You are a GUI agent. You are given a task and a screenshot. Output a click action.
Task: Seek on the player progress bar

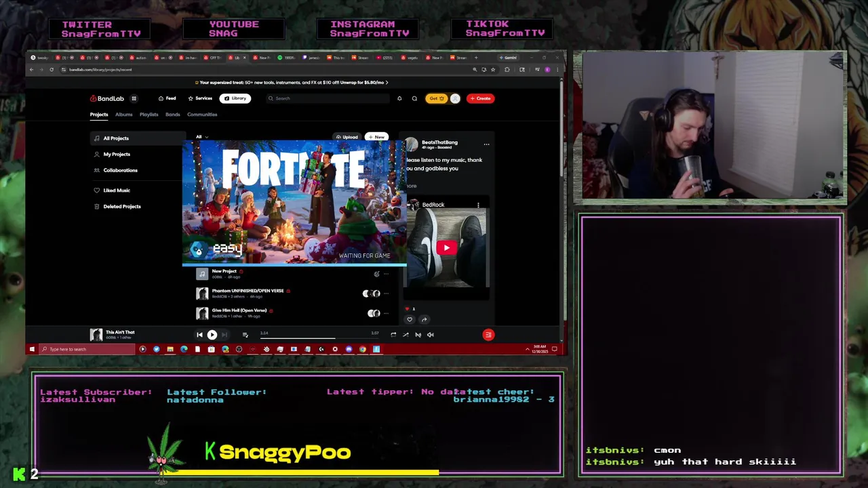pos(319,338)
